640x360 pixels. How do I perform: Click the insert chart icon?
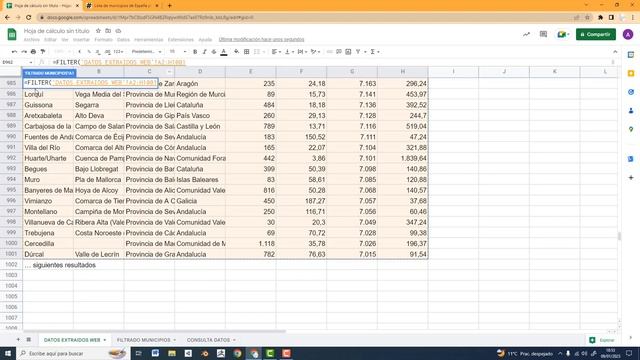pos(348,52)
